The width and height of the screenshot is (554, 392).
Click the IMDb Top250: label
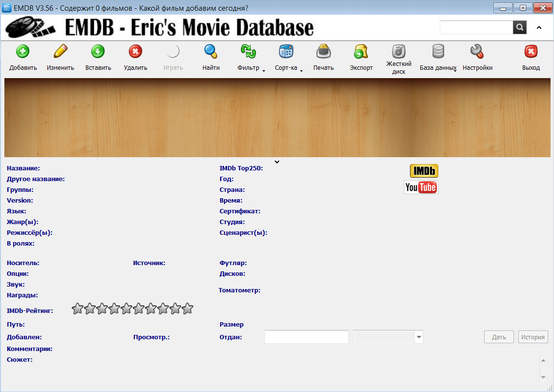(x=241, y=168)
